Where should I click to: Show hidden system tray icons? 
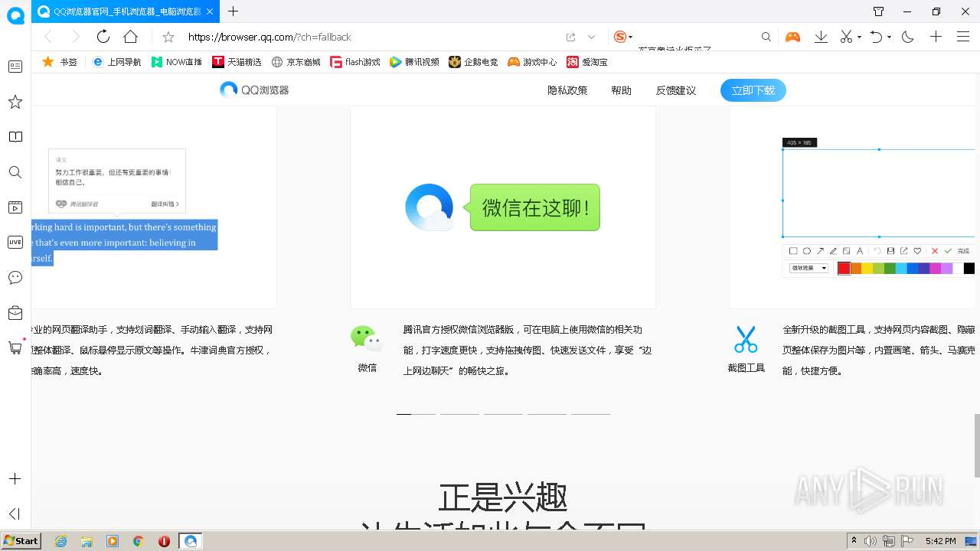point(854,541)
